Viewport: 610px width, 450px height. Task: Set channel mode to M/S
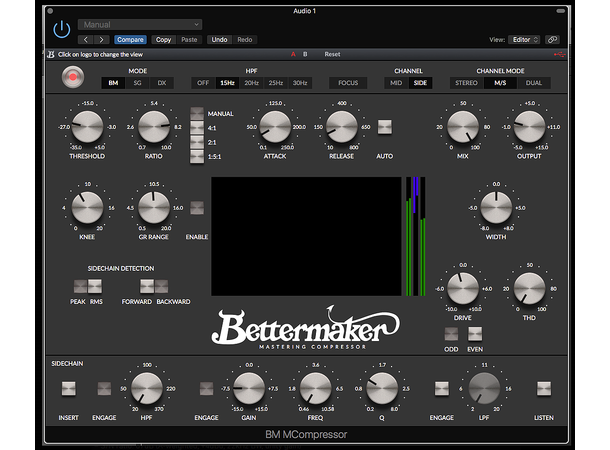point(500,83)
